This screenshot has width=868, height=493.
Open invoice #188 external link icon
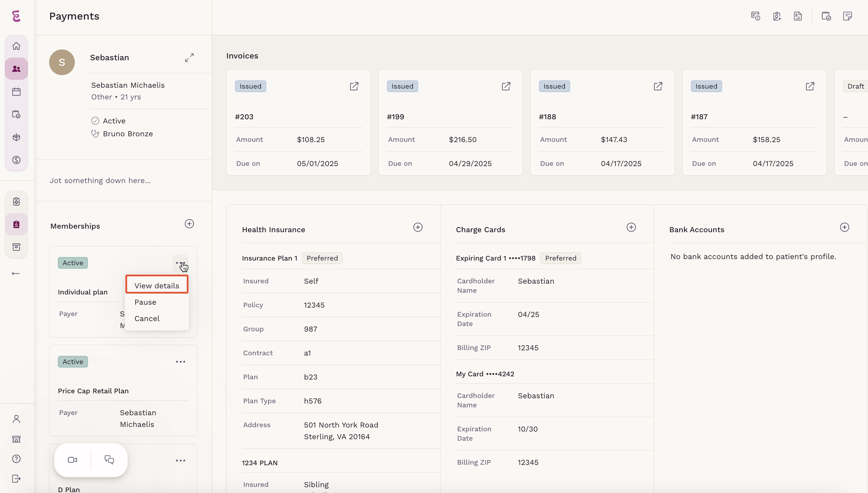(658, 86)
